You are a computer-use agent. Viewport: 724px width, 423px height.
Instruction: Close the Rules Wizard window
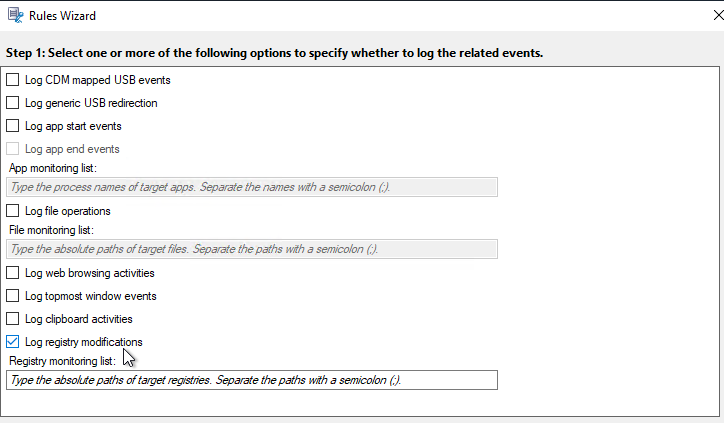718,15
